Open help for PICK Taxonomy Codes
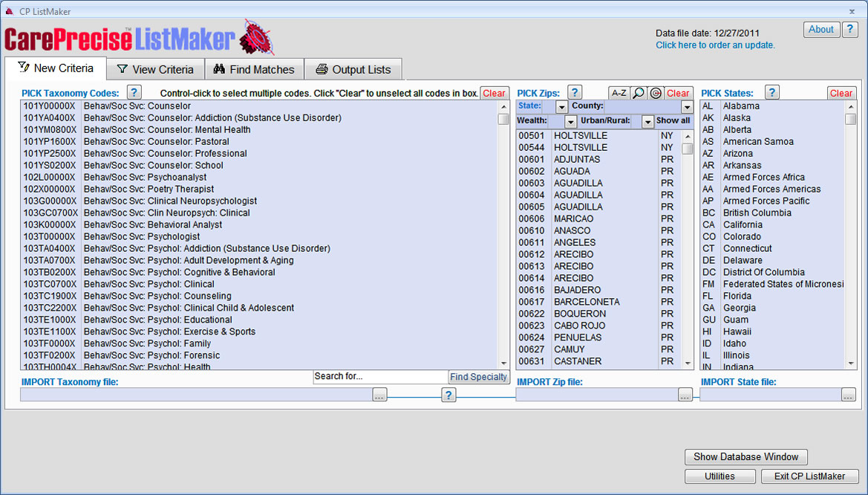The height and width of the screenshot is (495, 868). click(x=134, y=93)
